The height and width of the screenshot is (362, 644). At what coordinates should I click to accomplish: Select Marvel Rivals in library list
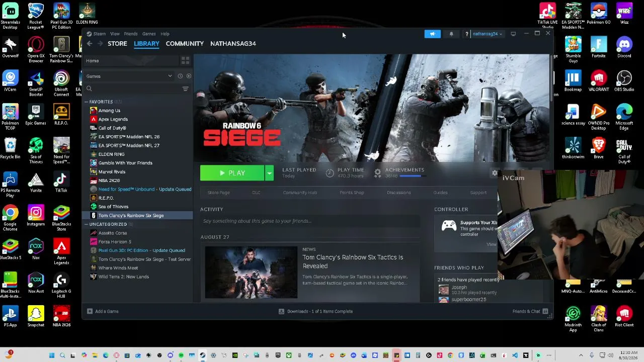[x=112, y=172]
